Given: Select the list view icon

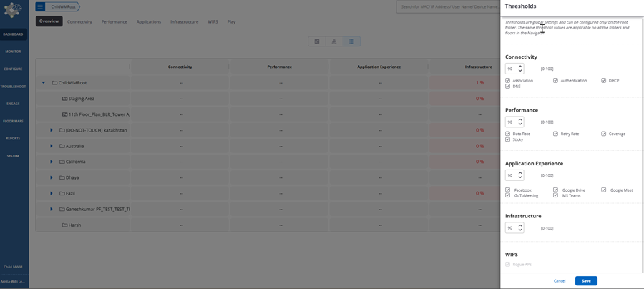Looking at the screenshot, I should click(351, 41).
